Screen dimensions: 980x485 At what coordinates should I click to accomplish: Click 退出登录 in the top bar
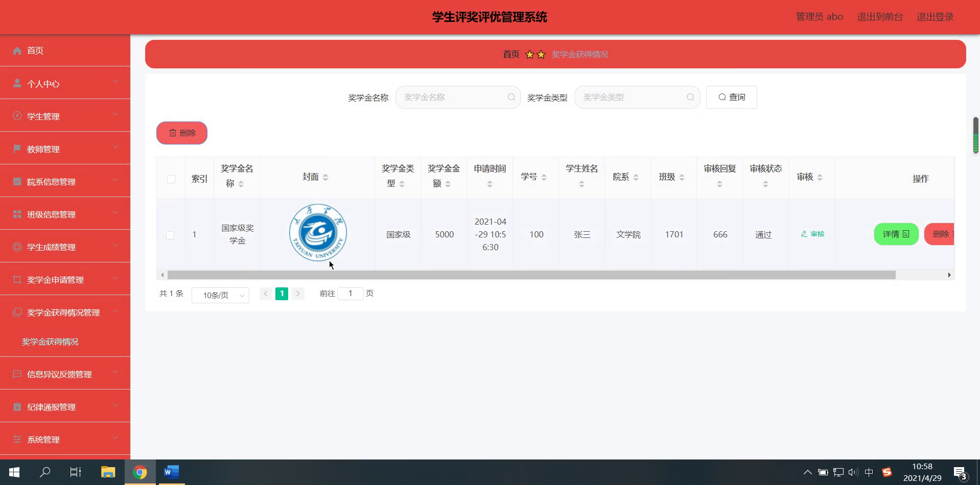click(x=935, y=16)
